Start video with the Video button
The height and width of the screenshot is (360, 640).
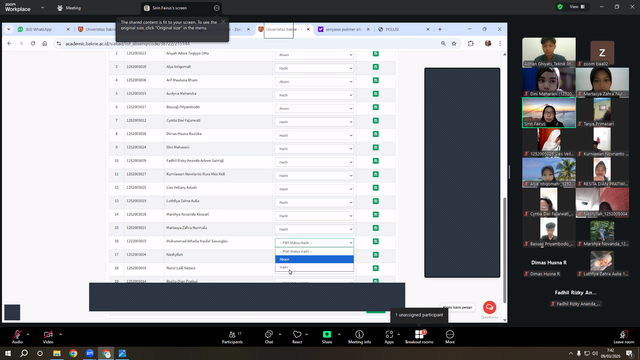[48, 337]
